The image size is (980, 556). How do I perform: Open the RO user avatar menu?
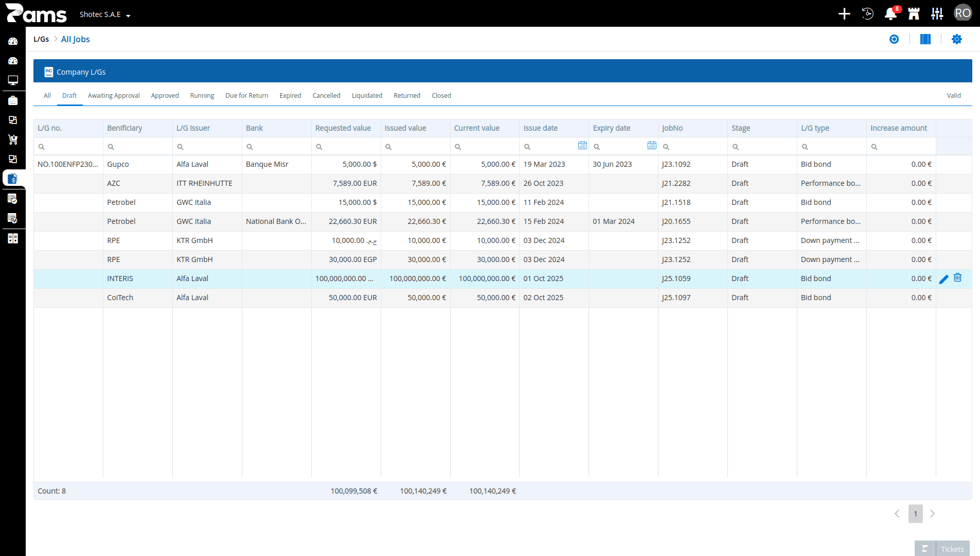[963, 13]
